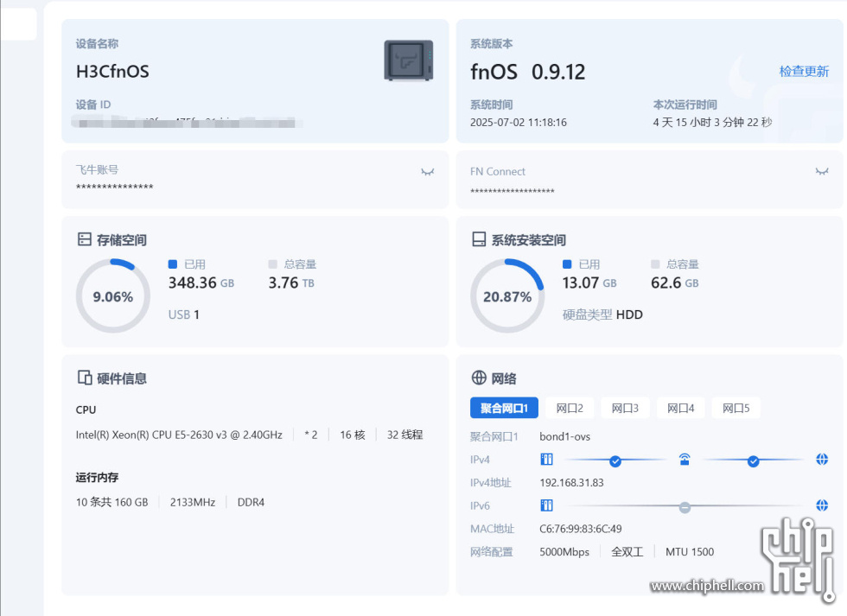Click the gray disconnected status dot in the IPv6 row

[x=685, y=507]
